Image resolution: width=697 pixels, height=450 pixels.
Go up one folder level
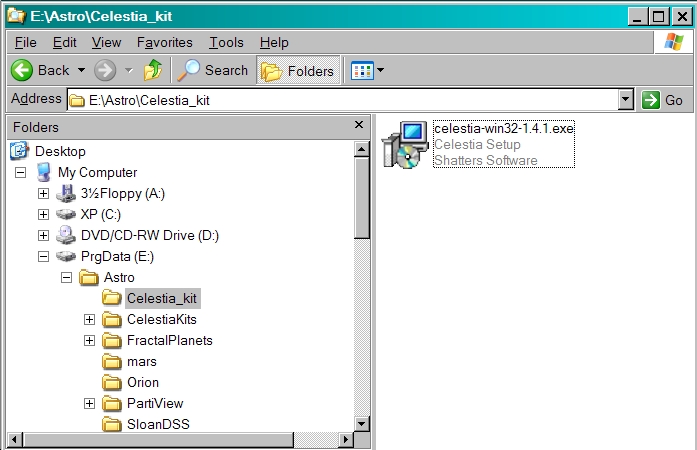pos(152,70)
